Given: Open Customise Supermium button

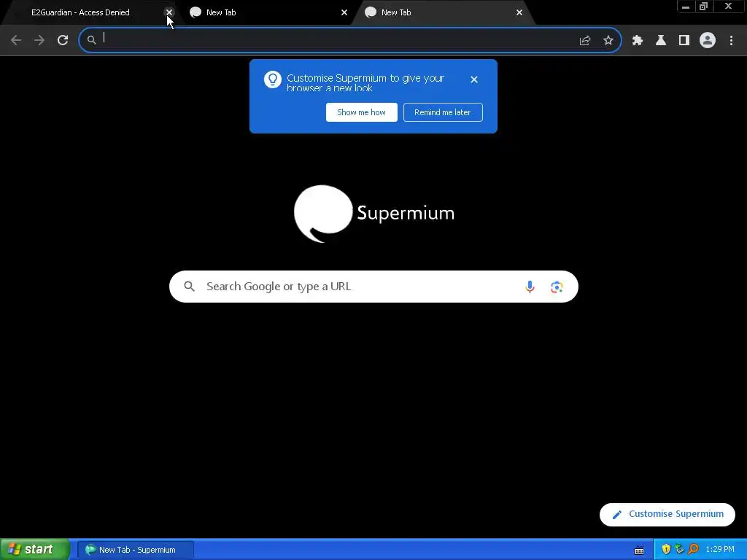Looking at the screenshot, I should coord(667,514).
